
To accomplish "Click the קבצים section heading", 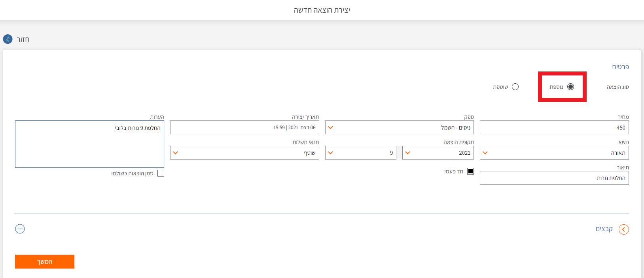I will coord(604,229).
